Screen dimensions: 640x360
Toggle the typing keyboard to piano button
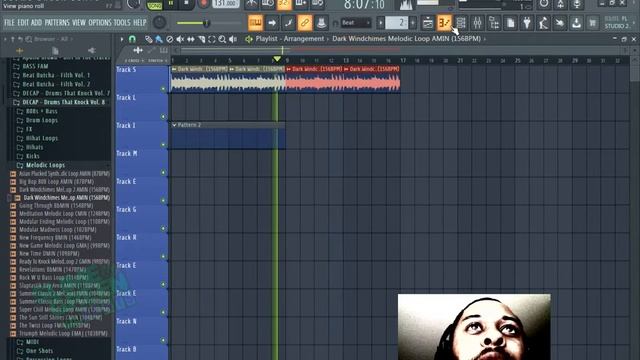tap(256, 23)
